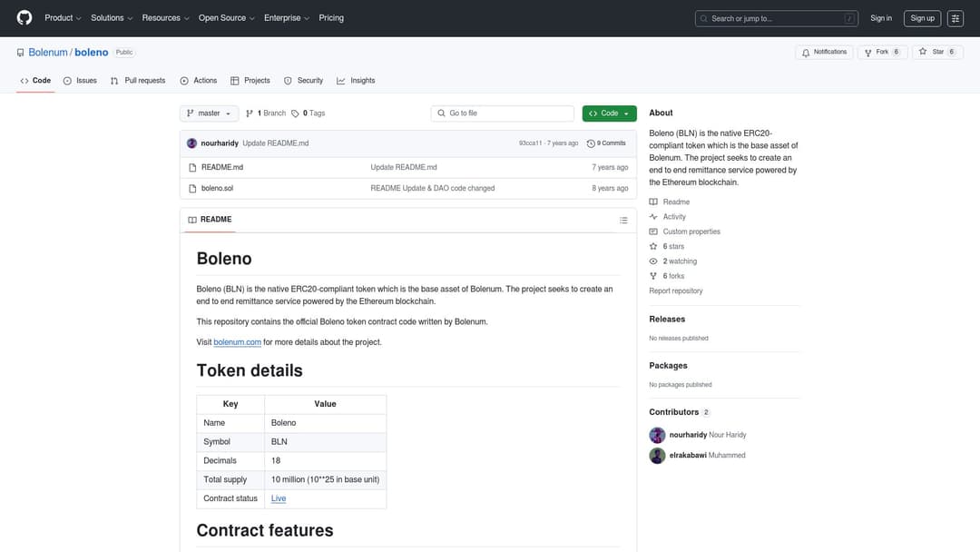Image resolution: width=980 pixels, height=552 pixels.
Task: Open the README outline icon
Action: pos(623,220)
